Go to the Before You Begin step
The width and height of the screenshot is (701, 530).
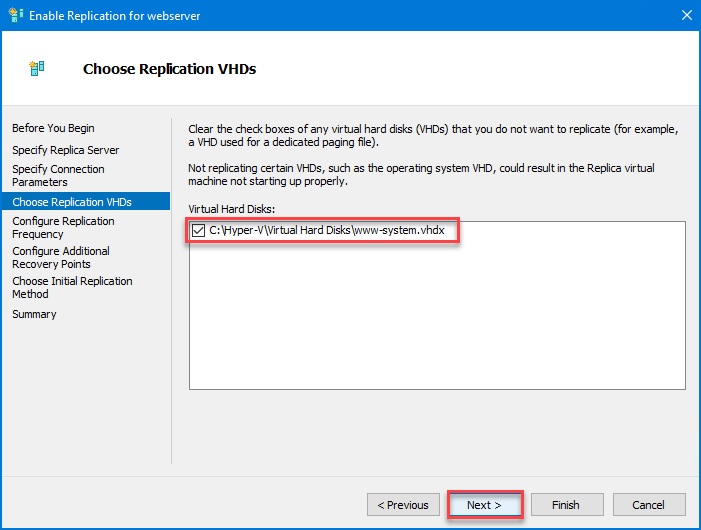[53, 128]
